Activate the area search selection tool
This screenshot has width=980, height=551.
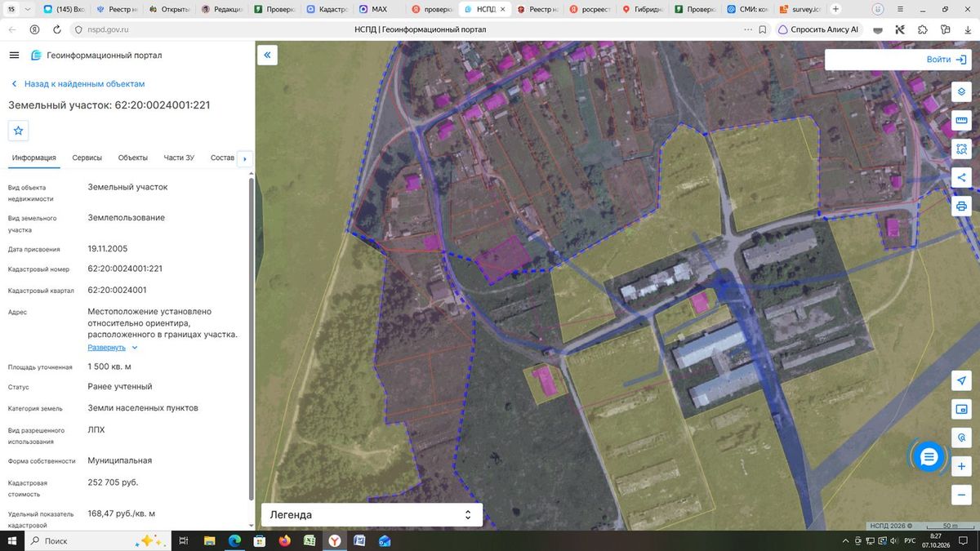click(961, 149)
